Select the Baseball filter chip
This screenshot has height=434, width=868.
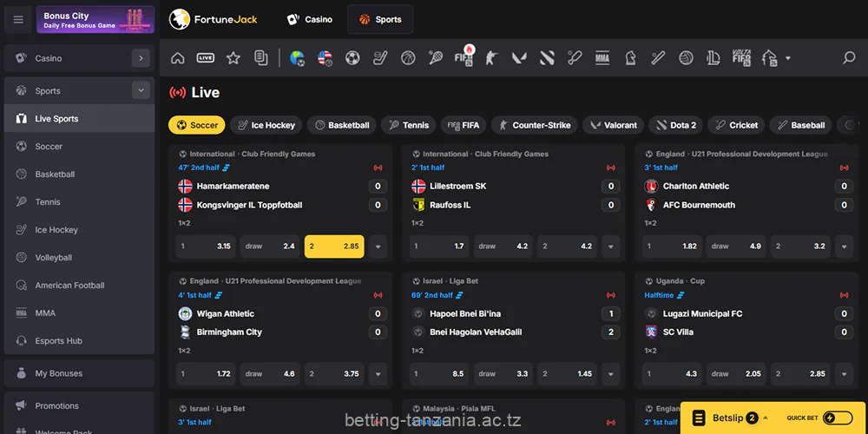point(800,125)
